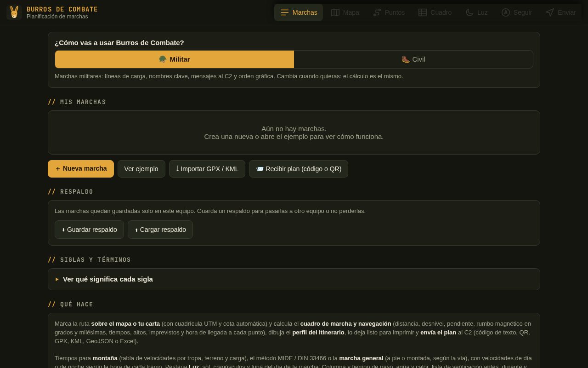The height and width of the screenshot is (368, 588).
Task: Open the Seguir navigation icon
Action: (506, 12)
